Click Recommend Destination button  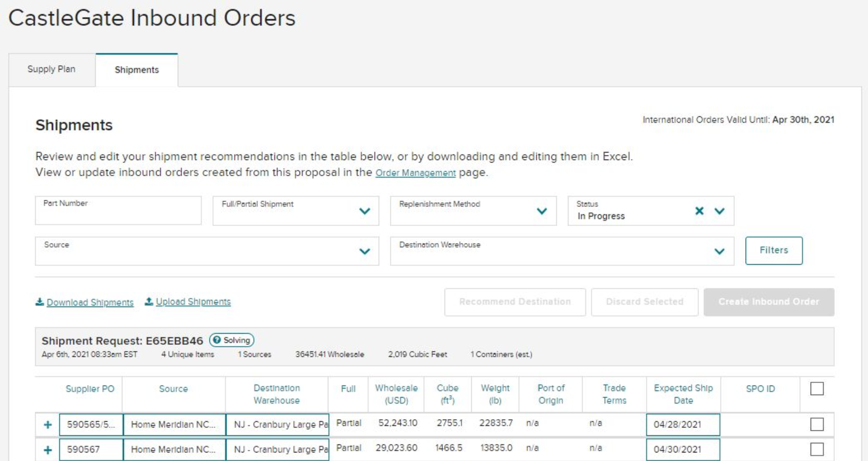point(515,302)
